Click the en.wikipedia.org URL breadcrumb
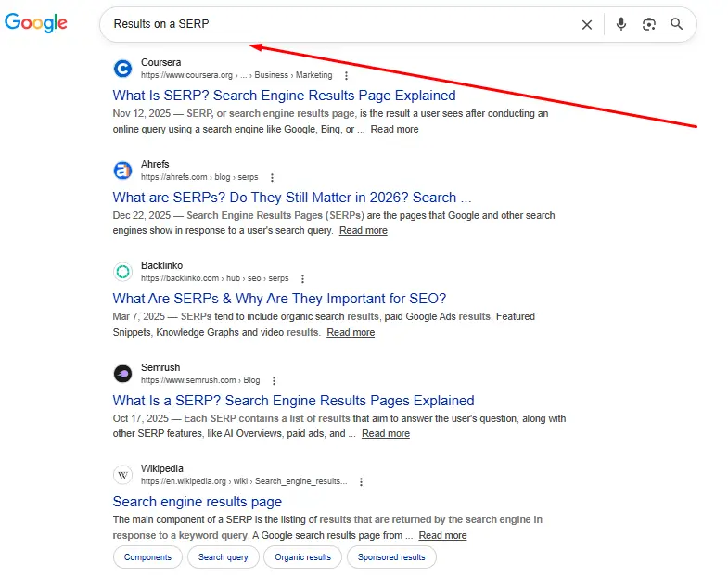This screenshot has height=575, width=728. coord(244,481)
